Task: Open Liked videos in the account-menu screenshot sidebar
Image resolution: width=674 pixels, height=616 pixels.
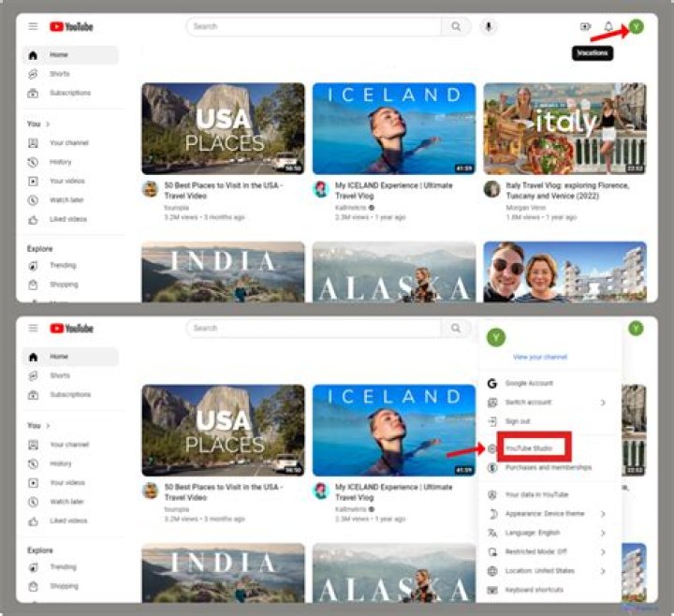Action: point(68,521)
